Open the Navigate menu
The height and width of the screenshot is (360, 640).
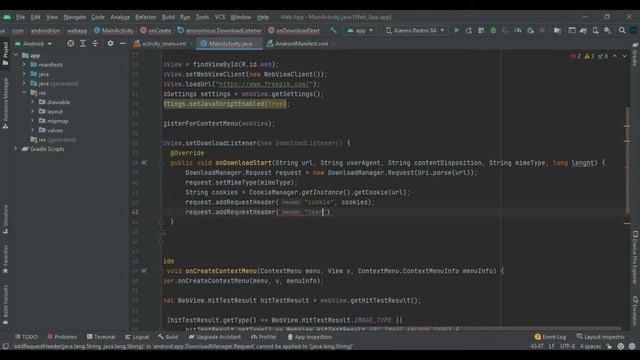75,17
